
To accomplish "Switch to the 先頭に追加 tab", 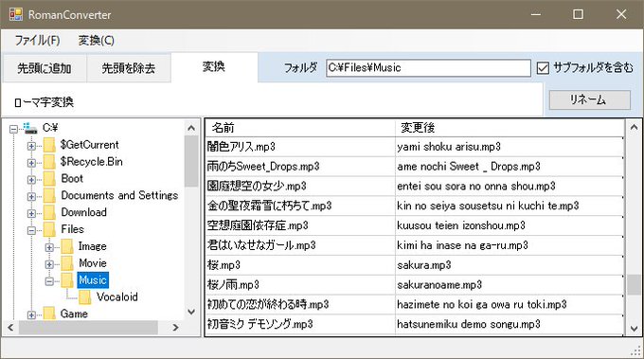I will coord(45,68).
